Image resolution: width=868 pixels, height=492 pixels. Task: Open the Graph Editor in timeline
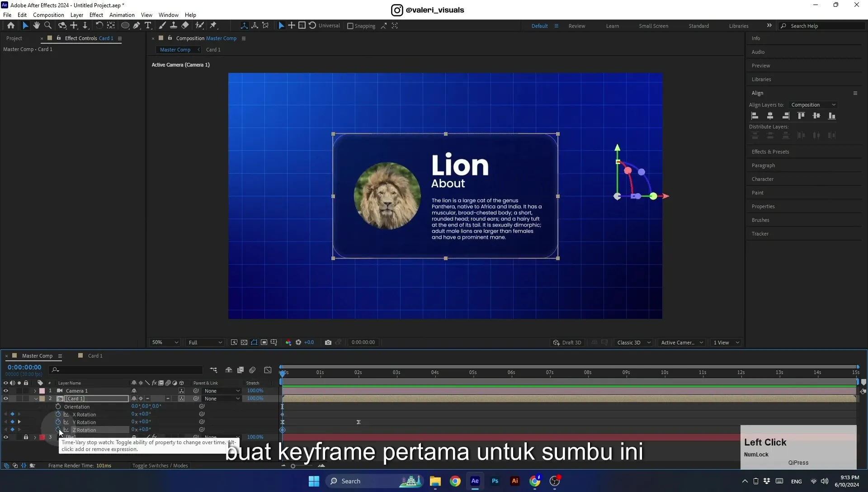pyautogui.click(x=268, y=370)
